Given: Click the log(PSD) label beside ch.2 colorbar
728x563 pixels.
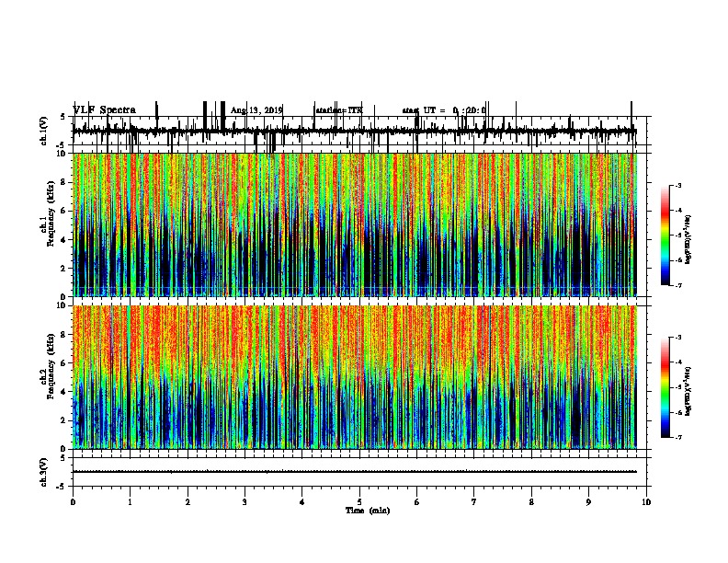Looking at the screenshot, I should [x=688, y=391].
